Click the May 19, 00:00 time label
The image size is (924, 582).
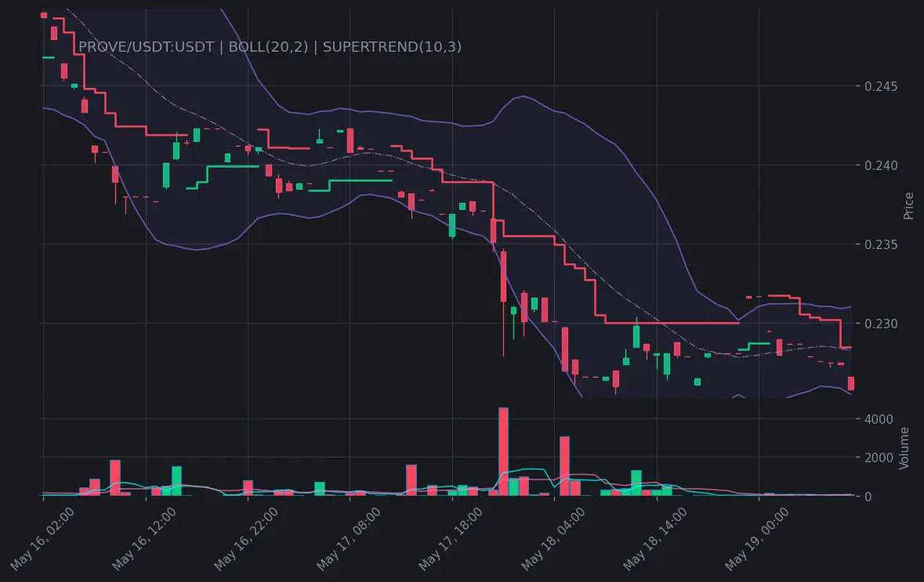(x=757, y=538)
